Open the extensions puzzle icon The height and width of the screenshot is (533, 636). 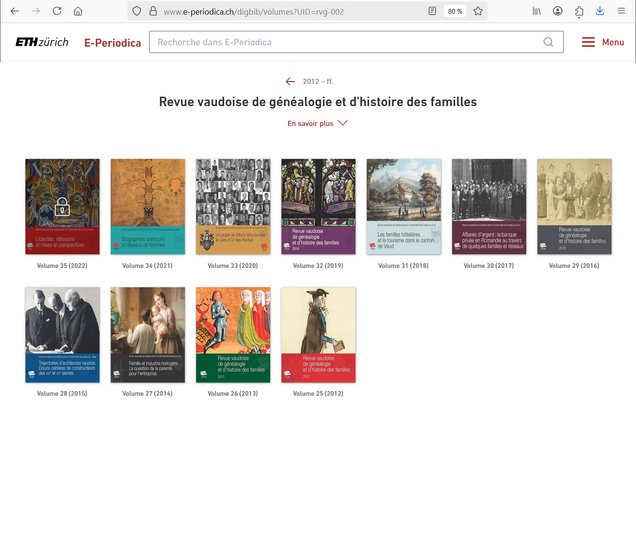579,11
